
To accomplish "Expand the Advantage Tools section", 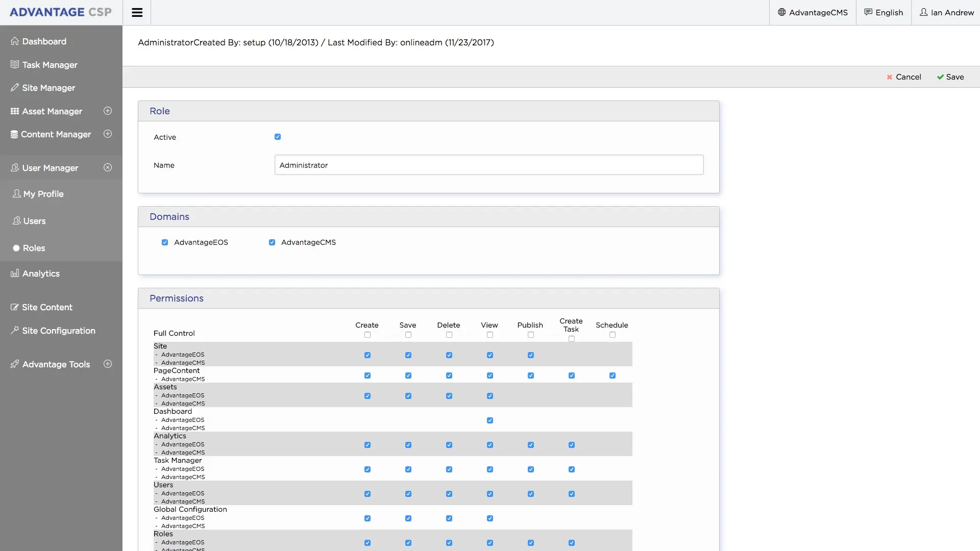I will [x=108, y=364].
